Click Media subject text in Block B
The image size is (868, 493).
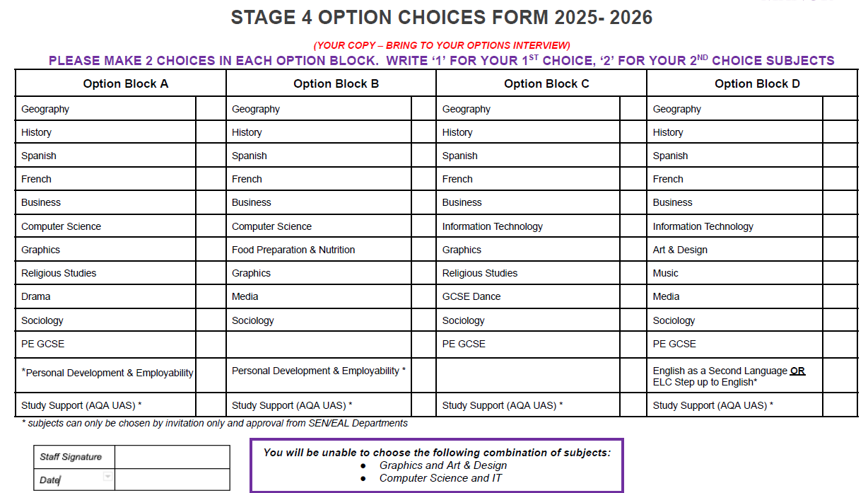pyautogui.click(x=245, y=296)
